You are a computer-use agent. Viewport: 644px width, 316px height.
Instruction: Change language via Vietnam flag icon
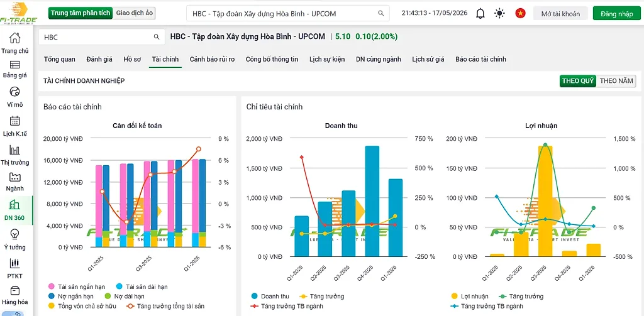coord(520,14)
